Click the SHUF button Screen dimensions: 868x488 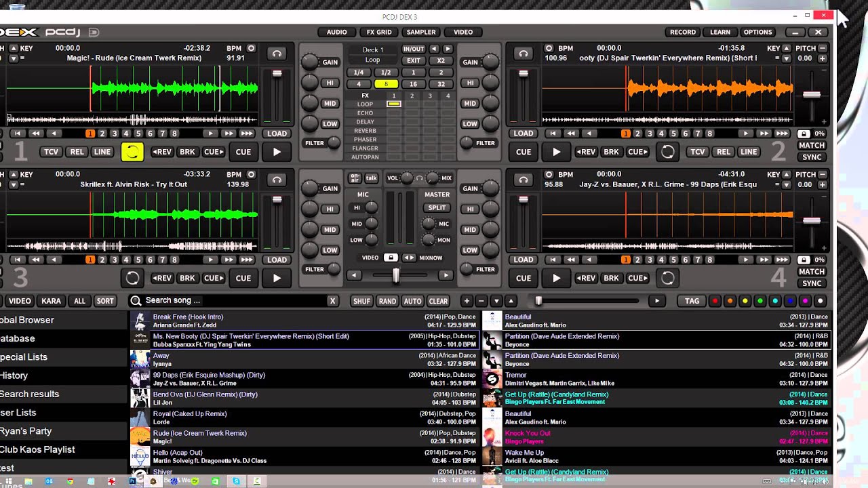[362, 301]
